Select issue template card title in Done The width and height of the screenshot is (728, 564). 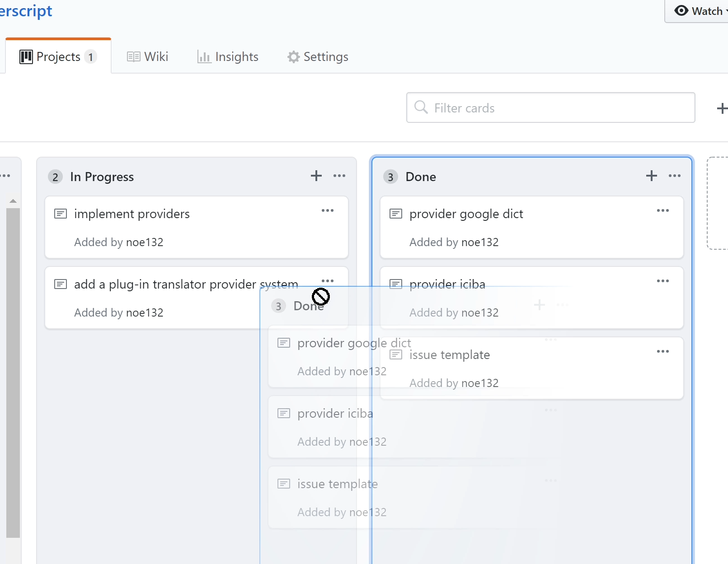(x=450, y=354)
